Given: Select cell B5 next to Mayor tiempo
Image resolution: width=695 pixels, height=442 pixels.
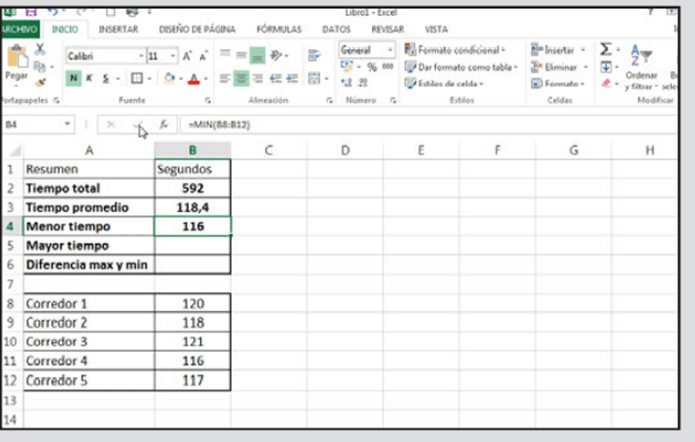Looking at the screenshot, I should [192, 245].
